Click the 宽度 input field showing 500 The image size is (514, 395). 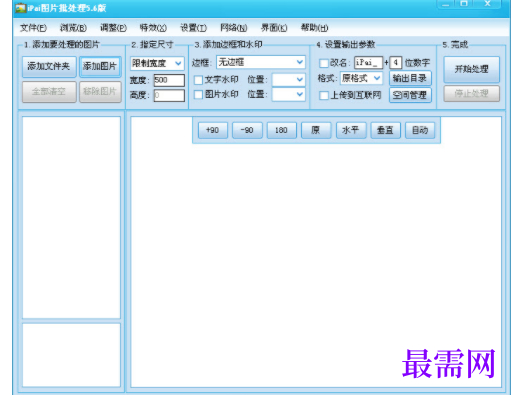[169, 80]
